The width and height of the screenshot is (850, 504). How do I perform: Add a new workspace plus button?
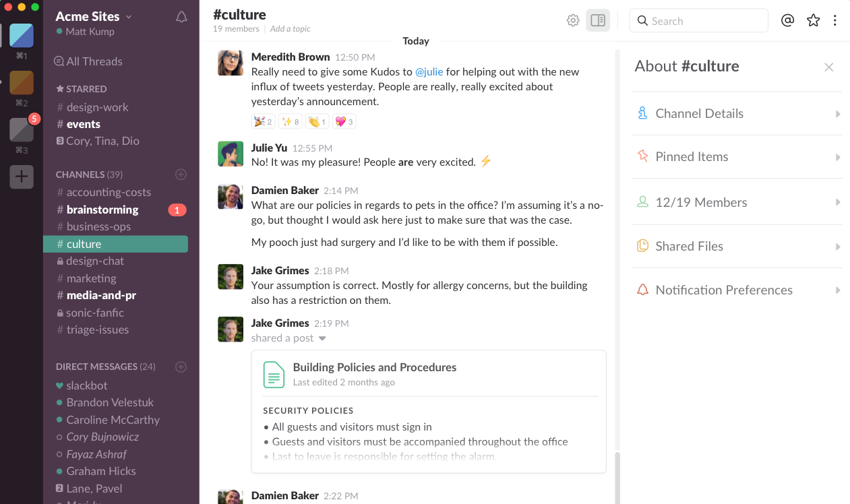[22, 177]
